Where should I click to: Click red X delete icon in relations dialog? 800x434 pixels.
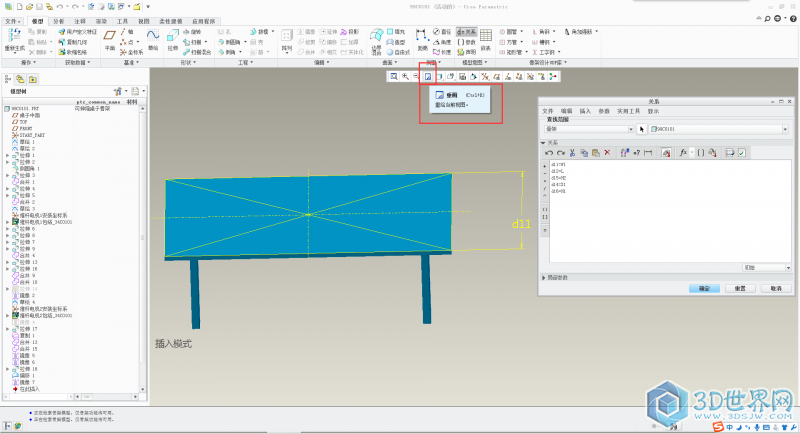(607, 152)
